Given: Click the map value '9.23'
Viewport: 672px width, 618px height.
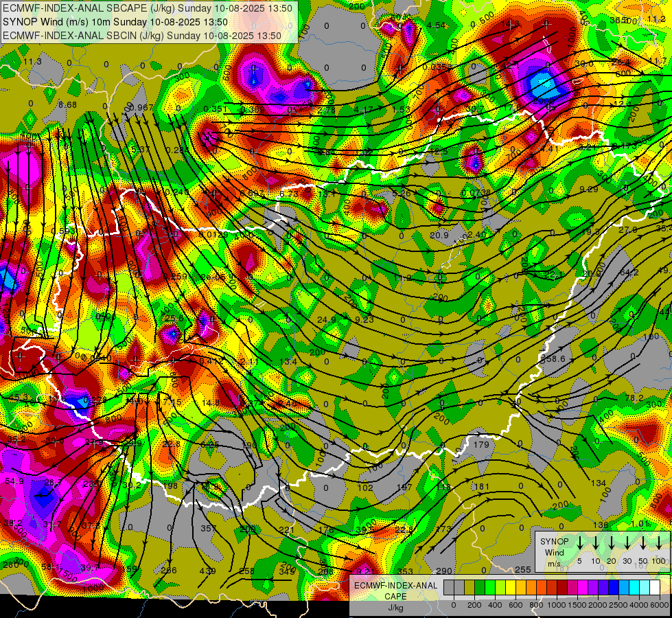Looking at the screenshot, I should tap(364, 319).
